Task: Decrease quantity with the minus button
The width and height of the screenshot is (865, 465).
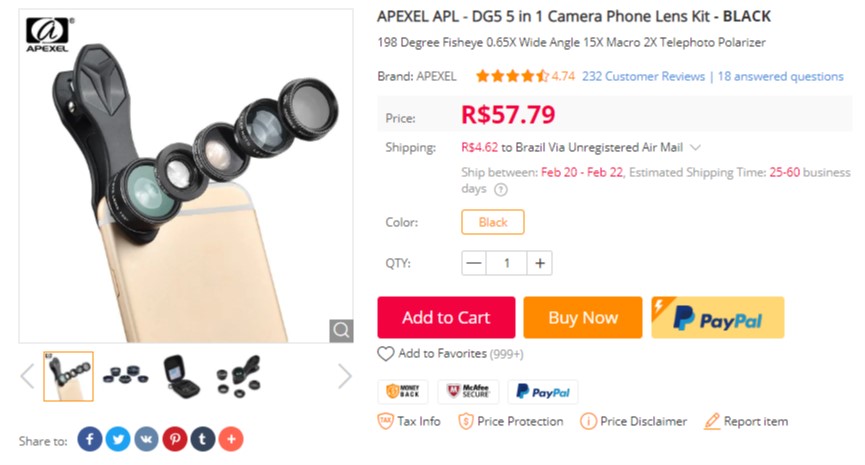Action: (474, 263)
